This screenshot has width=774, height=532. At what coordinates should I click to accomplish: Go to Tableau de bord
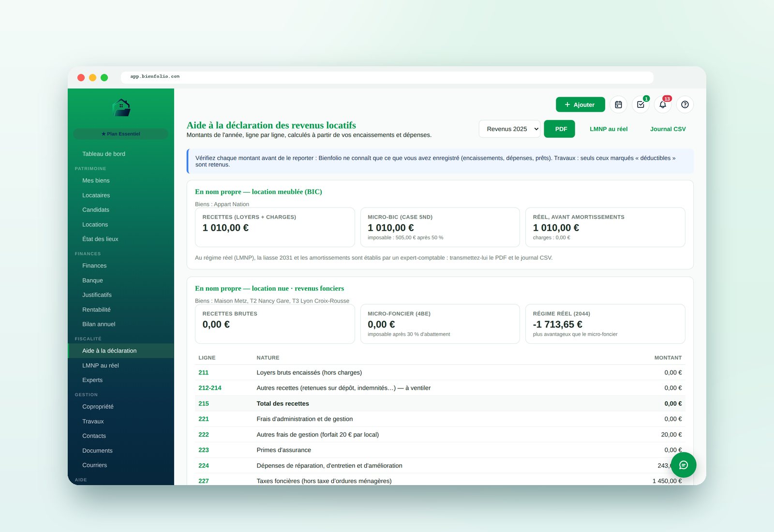[121, 154]
